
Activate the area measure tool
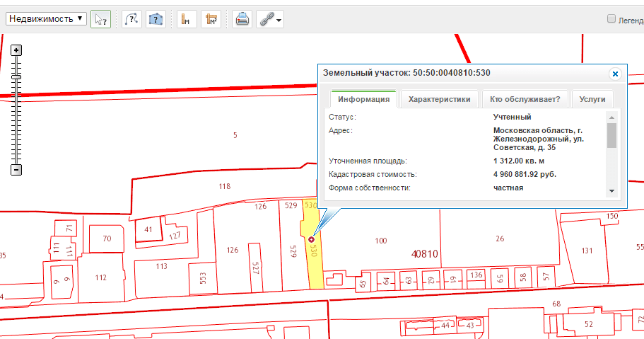[x=211, y=19]
